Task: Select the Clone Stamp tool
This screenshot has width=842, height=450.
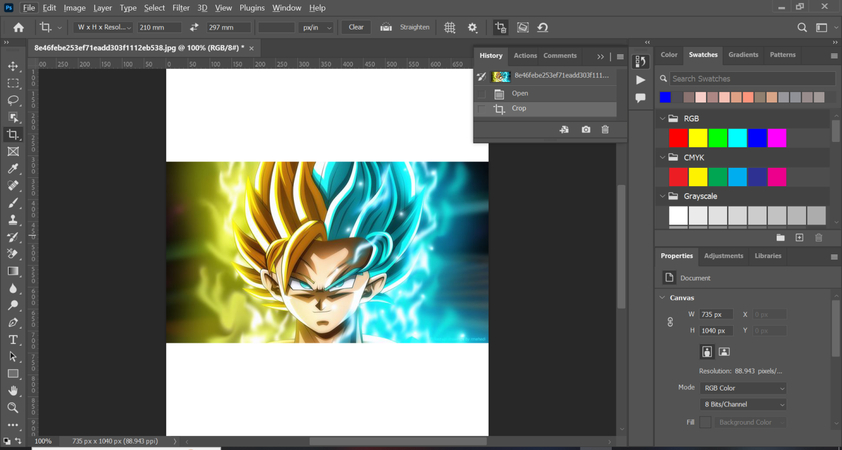Action: [13, 220]
